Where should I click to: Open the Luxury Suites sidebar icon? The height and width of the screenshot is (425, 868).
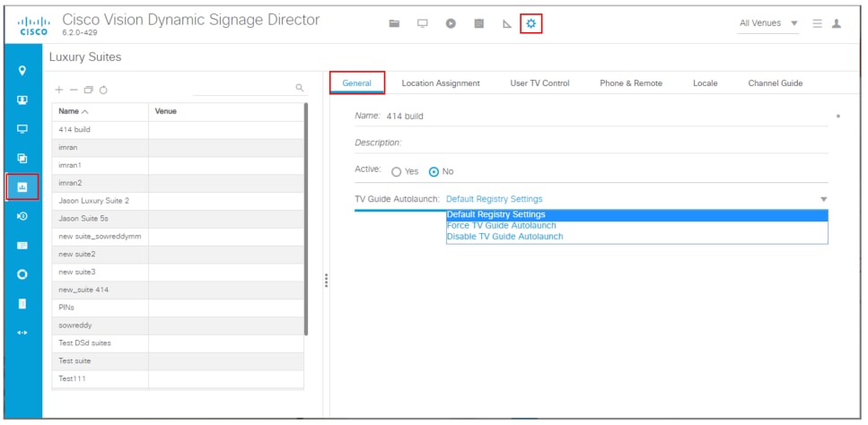[22, 186]
